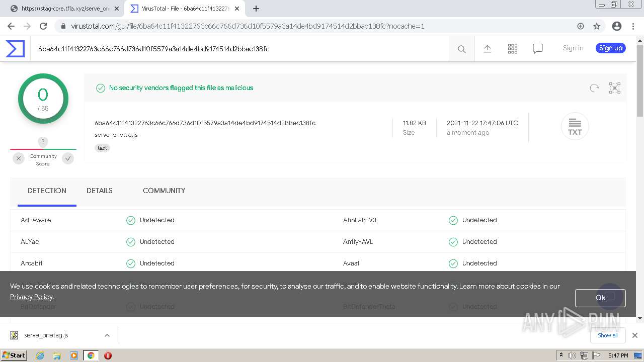Open Chrome three-dot menu
This screenshot has height=362, width=644.
[x=633, y=26]
